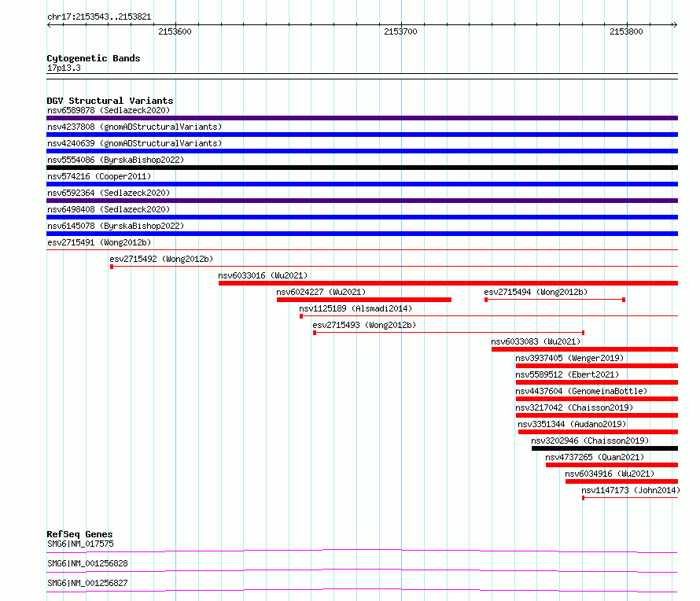Viewport: 700px width, 601px height.
Task: Click the red bar under nsv3217042
Action: (x=597, y=415)
